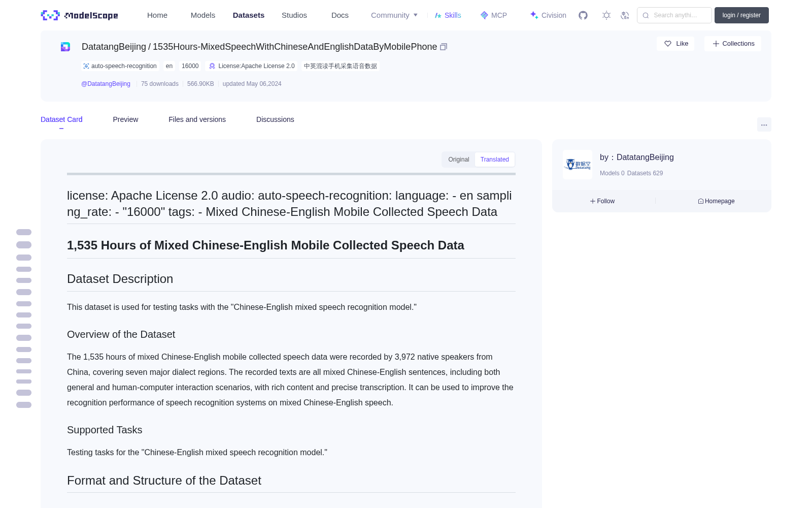Viewport: 812px width, 508px height.
Task: Click the Apache License badge icon
Action: [212, 66]
